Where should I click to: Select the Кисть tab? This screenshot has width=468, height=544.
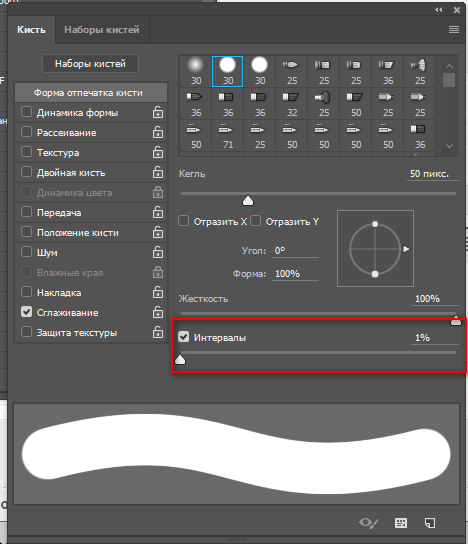[x=31, y=30]
